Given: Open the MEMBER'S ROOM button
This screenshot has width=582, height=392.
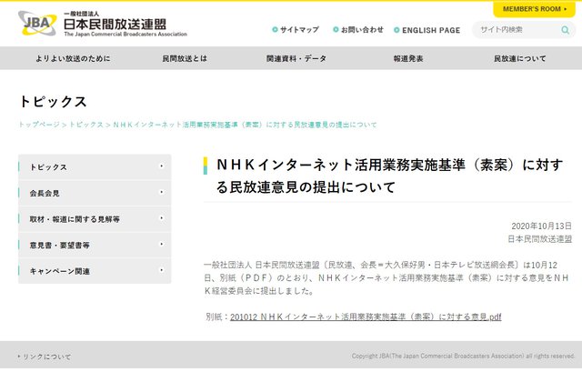Looking at the screenshot, I should click(x=533, y=8).
